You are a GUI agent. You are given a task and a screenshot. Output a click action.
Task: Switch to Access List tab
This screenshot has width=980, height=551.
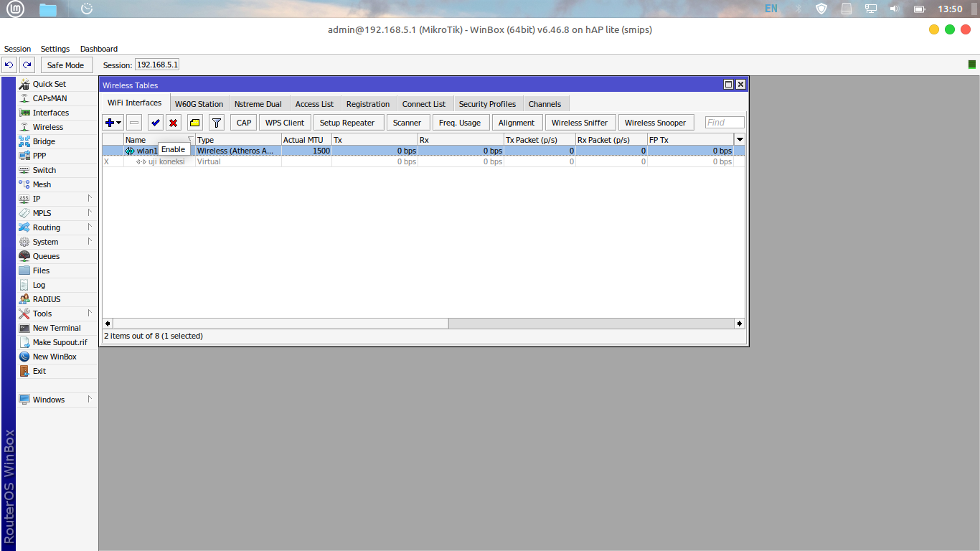click(x=314, y=104)
